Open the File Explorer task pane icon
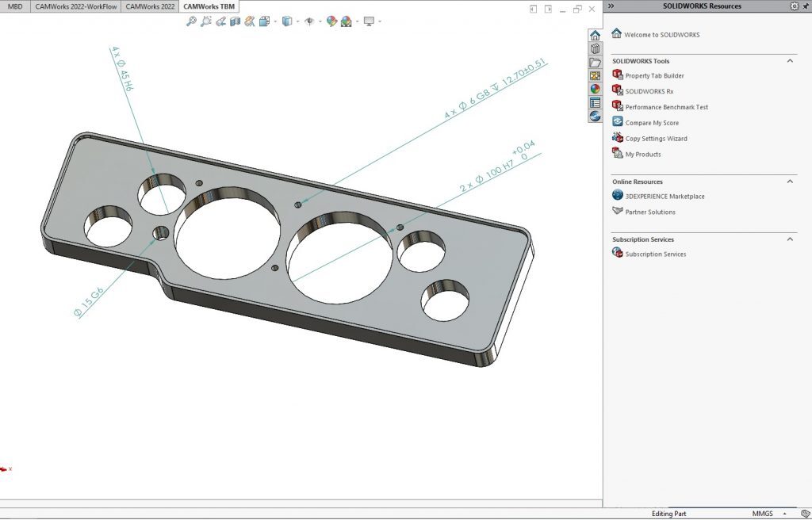 (595, 61)
